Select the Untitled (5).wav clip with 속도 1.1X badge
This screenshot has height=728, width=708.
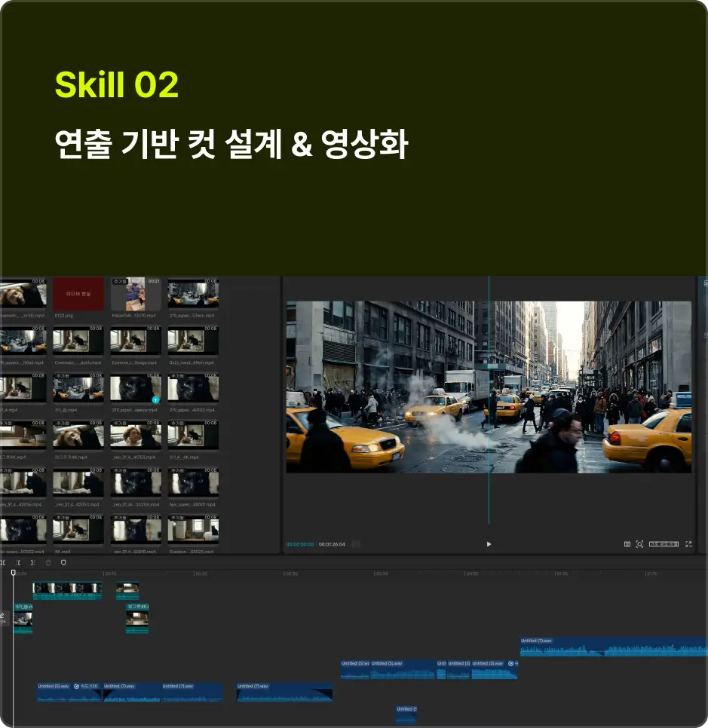(69, 693)
